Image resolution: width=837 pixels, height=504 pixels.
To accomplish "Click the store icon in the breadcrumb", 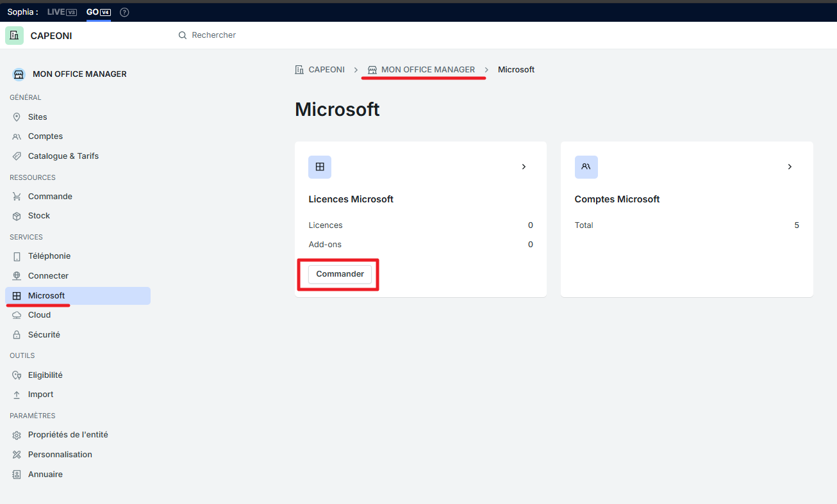I will [x=372, y=70].
